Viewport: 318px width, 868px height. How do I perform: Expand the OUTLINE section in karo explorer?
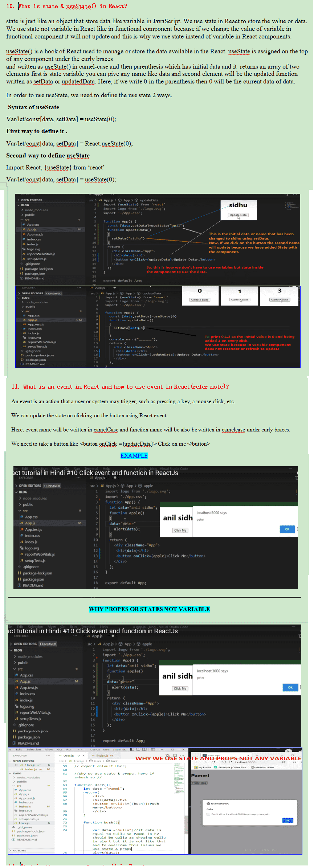pyautogui.click(x=10, y=850)
